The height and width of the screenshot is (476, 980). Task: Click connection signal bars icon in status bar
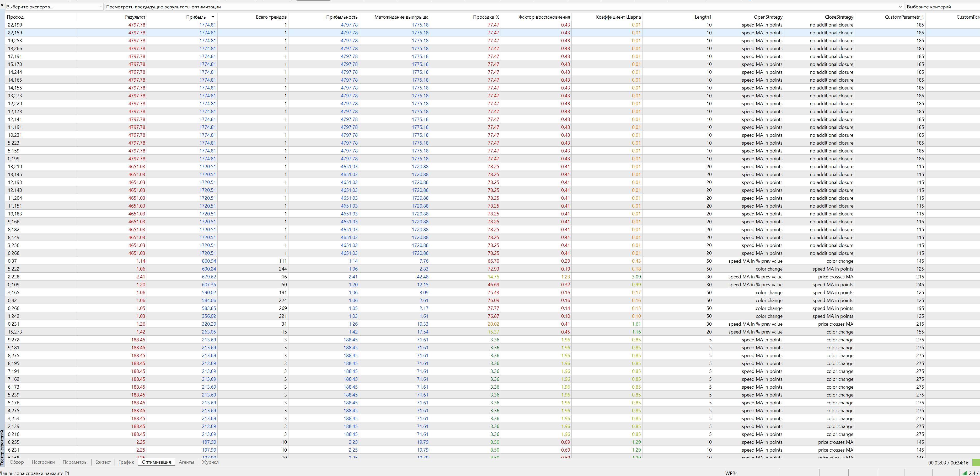(x=964, y=473)
